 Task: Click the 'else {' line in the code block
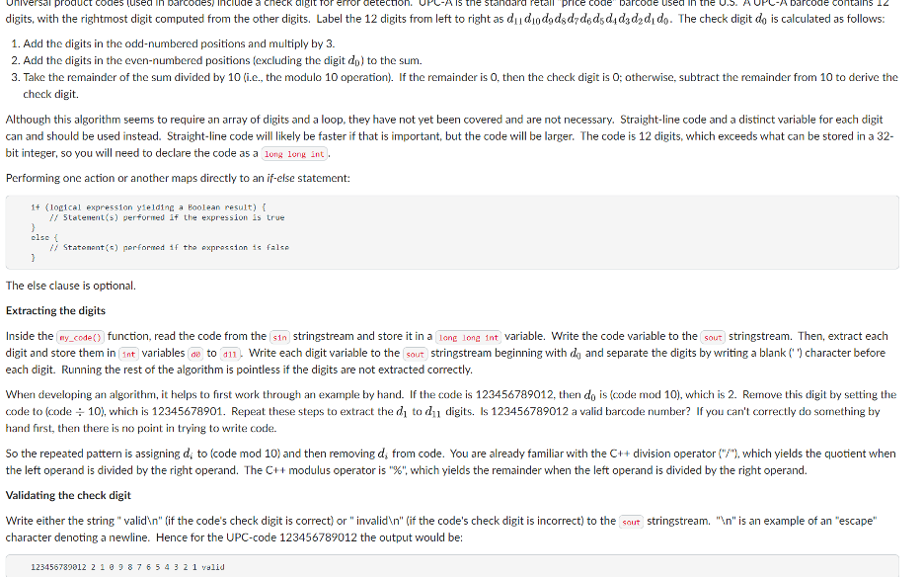[x=44, y=237]
